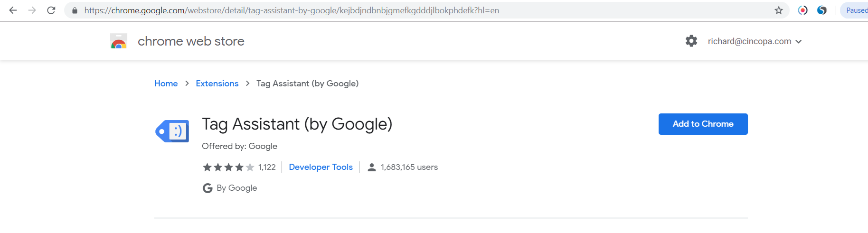Screen dimensions: 868x233
Task: Open the web store settings gear
Action: pos(691,41)
